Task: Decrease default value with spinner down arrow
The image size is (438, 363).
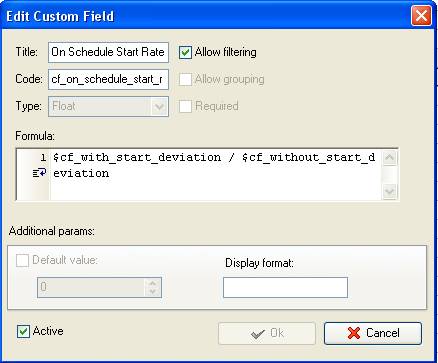Action: tap(153, 291)
